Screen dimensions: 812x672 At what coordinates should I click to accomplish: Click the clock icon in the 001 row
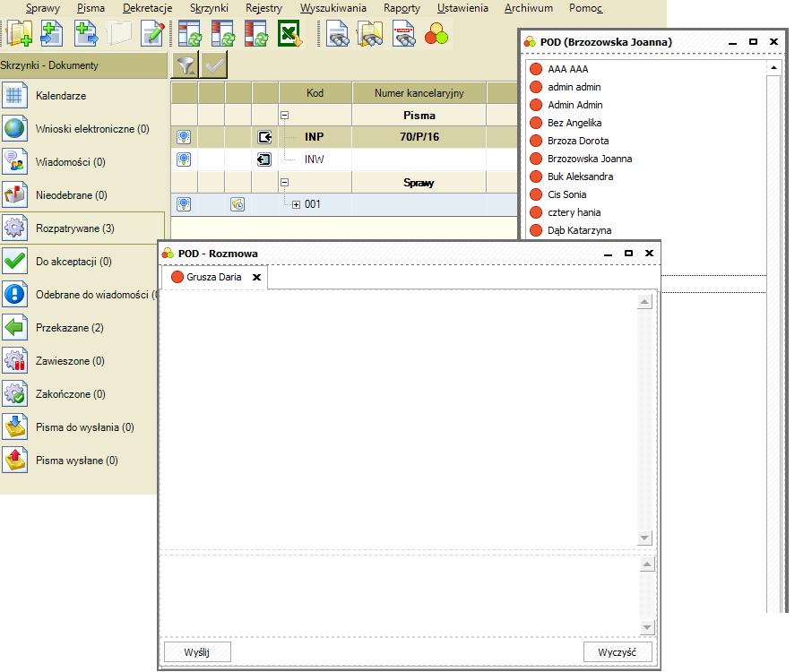tap(238, 204)
